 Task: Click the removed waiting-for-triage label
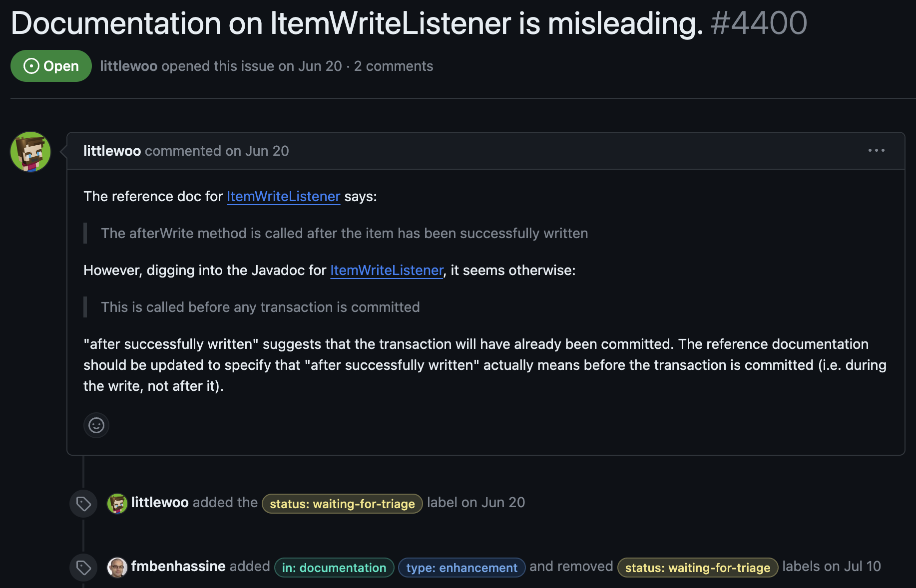click(x=698, y=568)
